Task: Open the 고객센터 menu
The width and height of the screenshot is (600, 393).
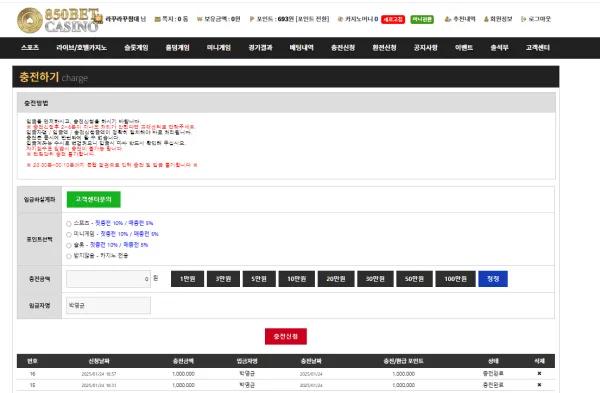Action: click(x=538, y=48)
